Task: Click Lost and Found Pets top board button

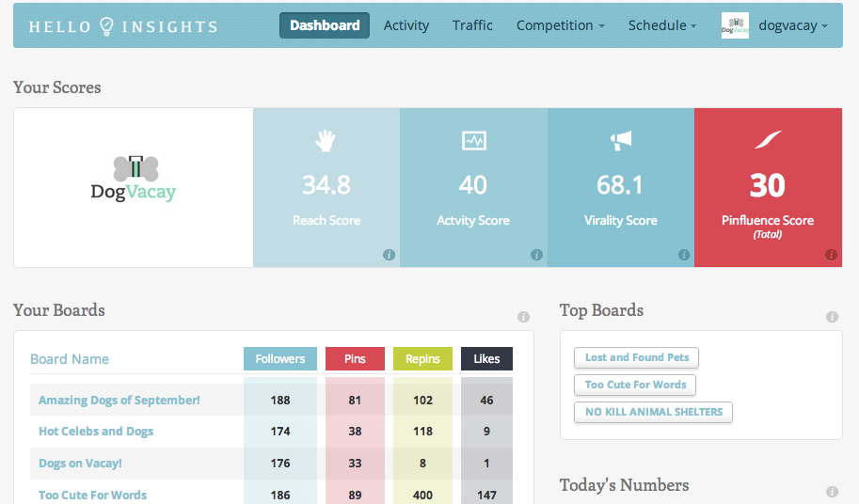Action: tap(637, 357)
